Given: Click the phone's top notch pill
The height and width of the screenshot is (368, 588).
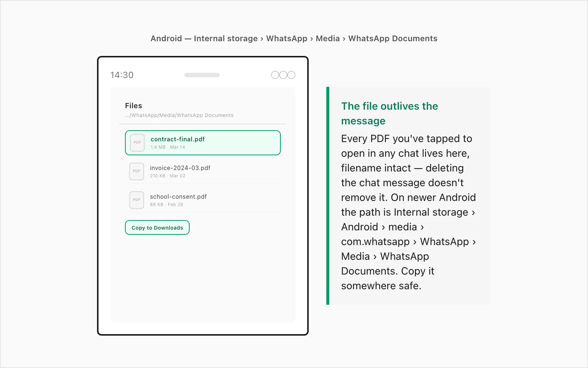Looking at the screenshot, I should coord(202,75).
